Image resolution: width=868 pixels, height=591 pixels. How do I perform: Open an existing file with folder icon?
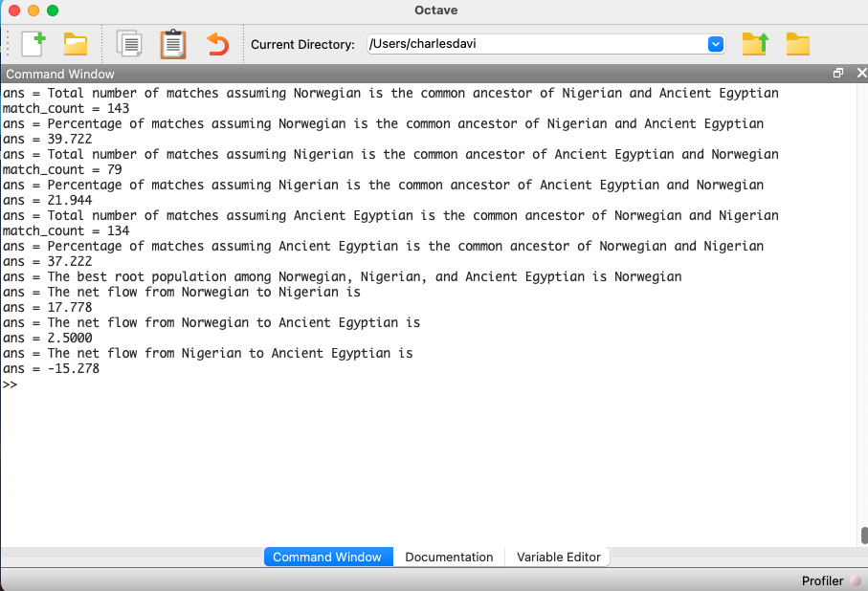pos(76,44)
